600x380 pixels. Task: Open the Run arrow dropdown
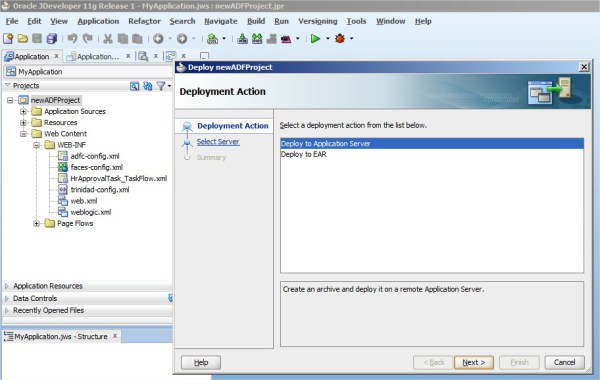pos(328,39)
